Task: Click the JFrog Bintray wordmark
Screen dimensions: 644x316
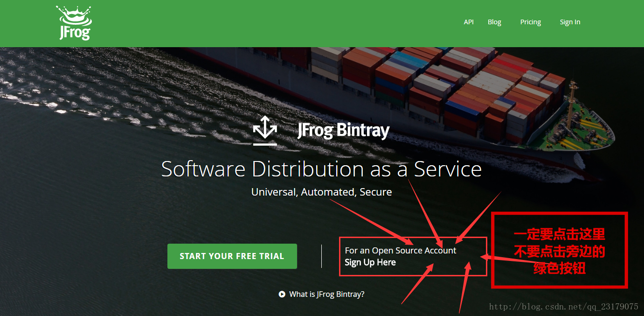Action: [x=344, y=130]
